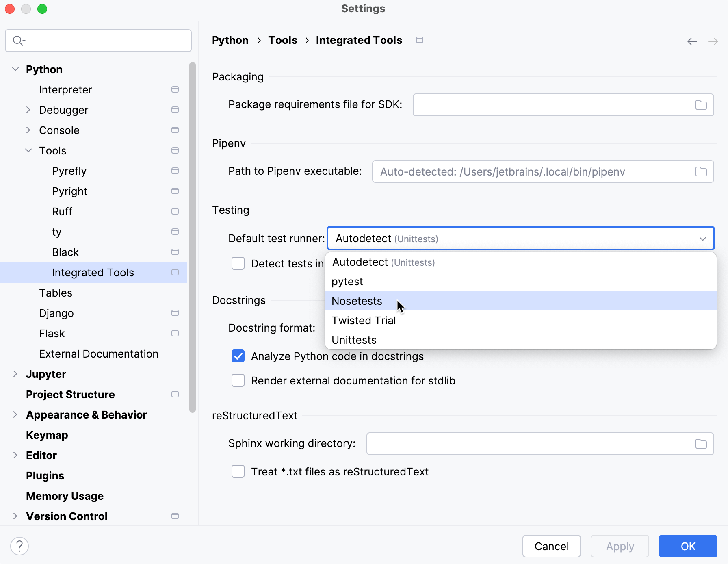This screenshot has height=564, width=728.
Task: Click project-level icon next to Interpreter
Action: pos(175,89)
